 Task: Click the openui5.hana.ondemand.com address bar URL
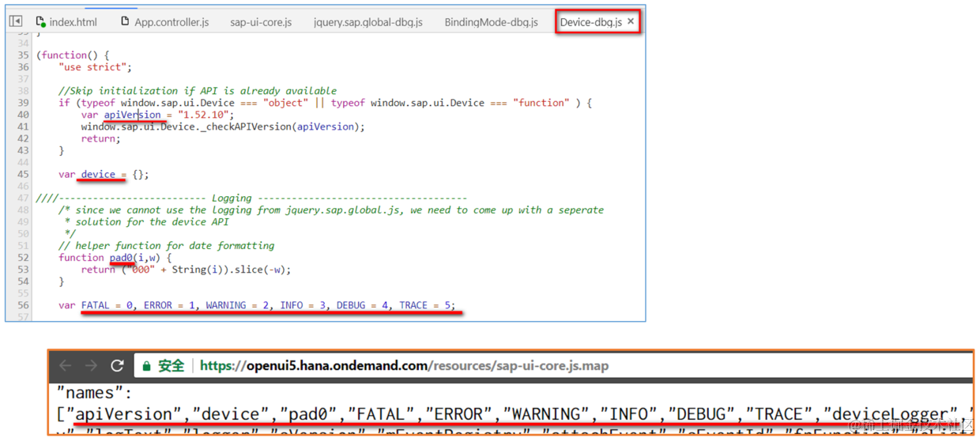pyautogui.click(x=404, y=365)
